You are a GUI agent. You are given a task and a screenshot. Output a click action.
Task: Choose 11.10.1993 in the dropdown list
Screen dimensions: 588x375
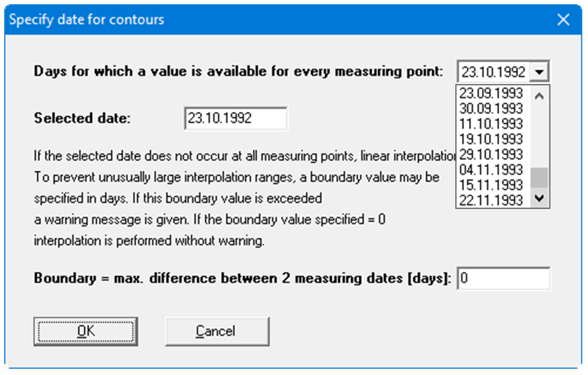pos(491,124)
